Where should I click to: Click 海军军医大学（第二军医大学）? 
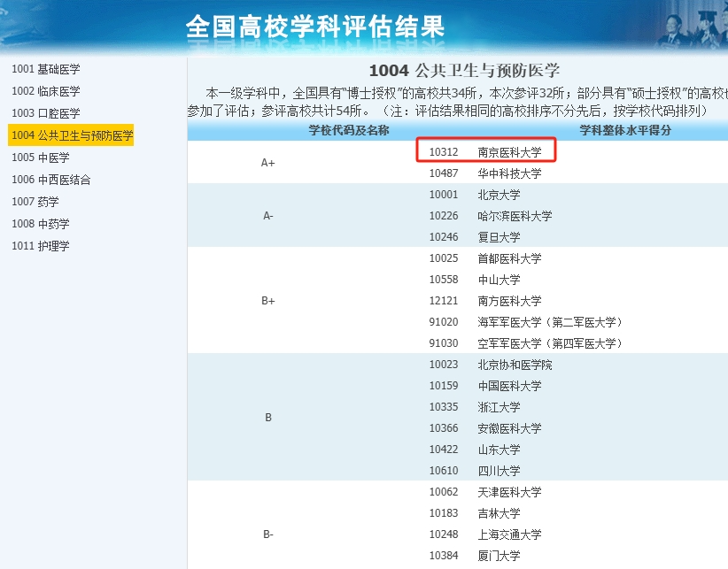tap(550, 322)
